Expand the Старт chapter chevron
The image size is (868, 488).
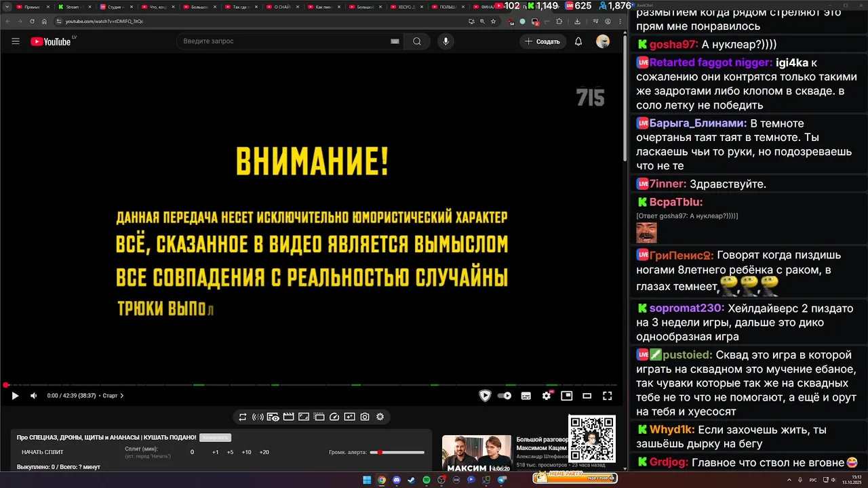pyautogui.click(x=122, y=396)
